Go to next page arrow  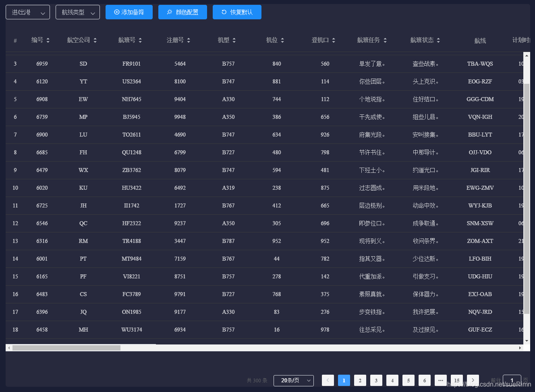pyautogui.click(x=473, y=380)
